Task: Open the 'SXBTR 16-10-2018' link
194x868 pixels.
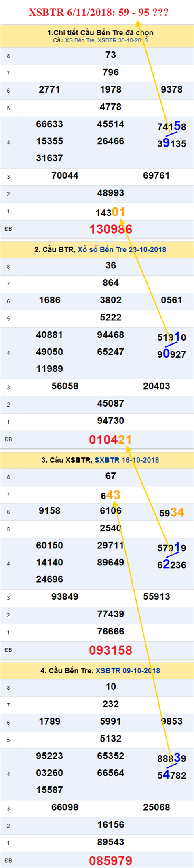Action: 127,460
